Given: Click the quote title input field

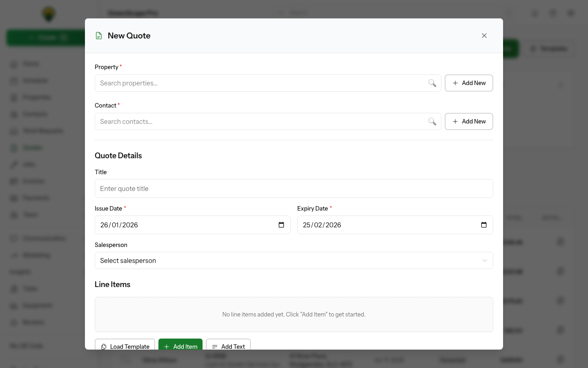Looking at the screenshot, I should click(x=294, y=188).
